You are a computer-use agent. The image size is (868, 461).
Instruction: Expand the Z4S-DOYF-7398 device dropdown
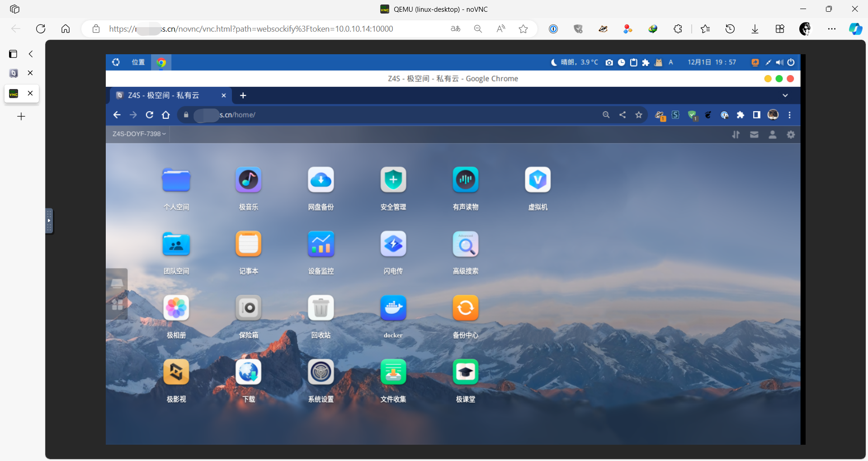coord(139,134)
